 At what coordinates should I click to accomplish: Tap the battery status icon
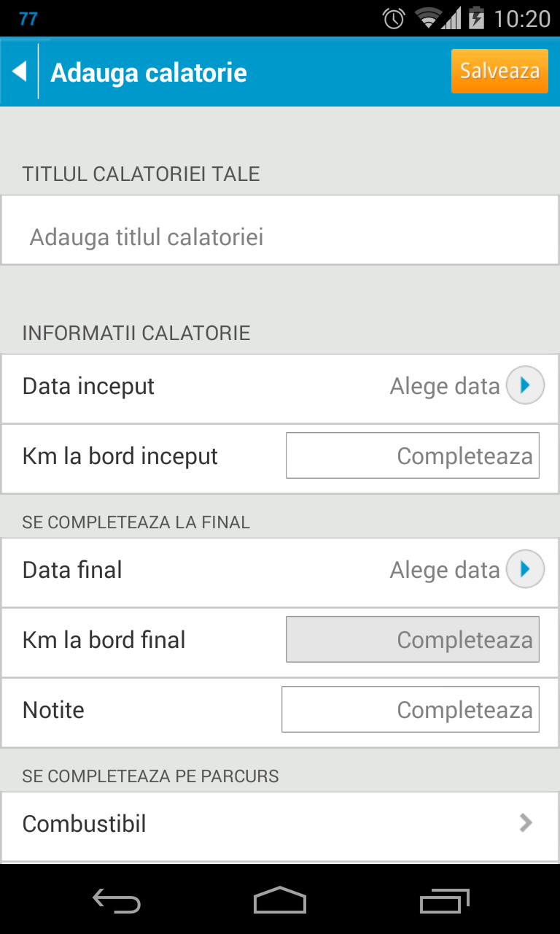click(476, 18)
